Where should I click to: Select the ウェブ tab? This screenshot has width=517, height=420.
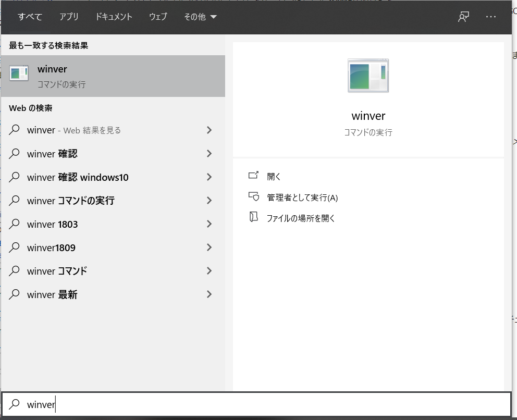[158, 17]
